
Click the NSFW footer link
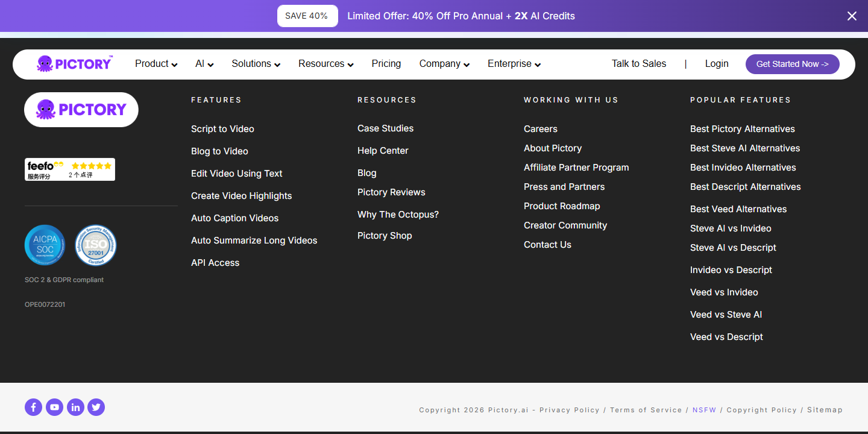(x=704, y=410)
